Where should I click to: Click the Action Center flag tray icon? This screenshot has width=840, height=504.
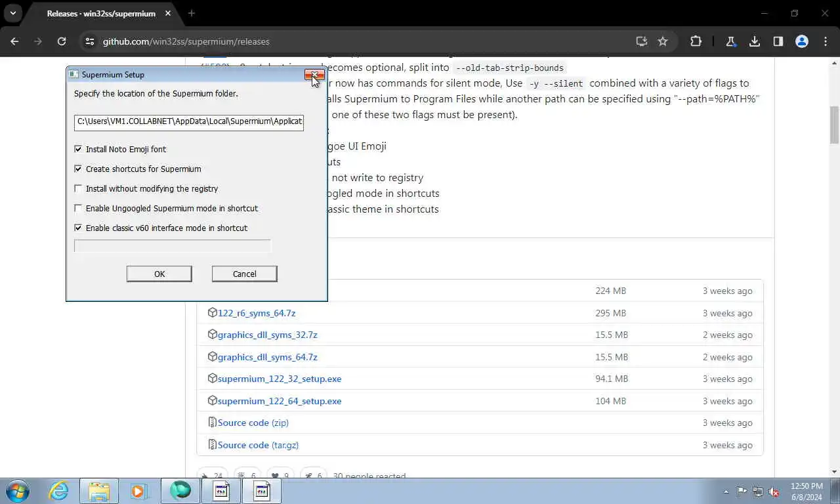click(742, 492)
